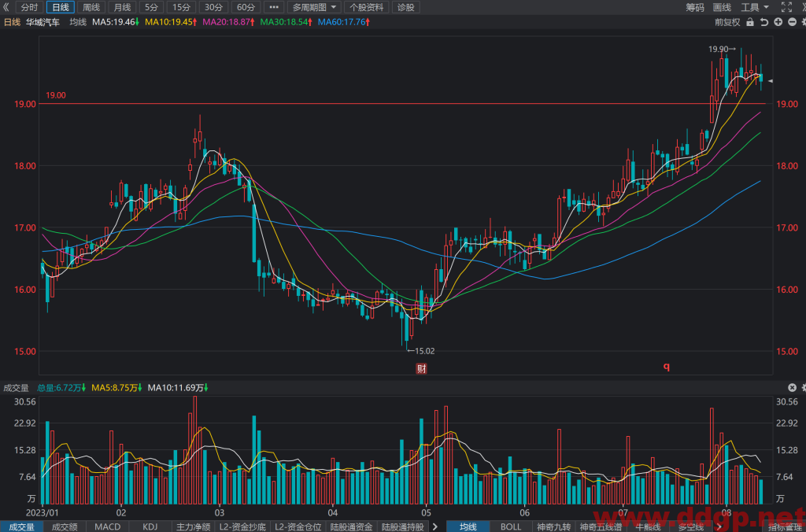This screenshot has width=806, height=532.
Task: Click the 华域汽车 stock name
Action: coord(43,22)
